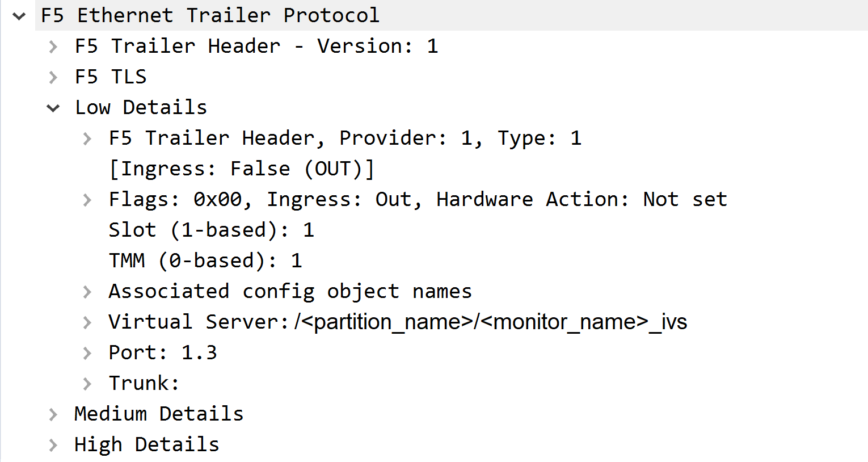Expand the Medium Details section
The width and height of the screenshot is (868, 462).
(53, 414)
